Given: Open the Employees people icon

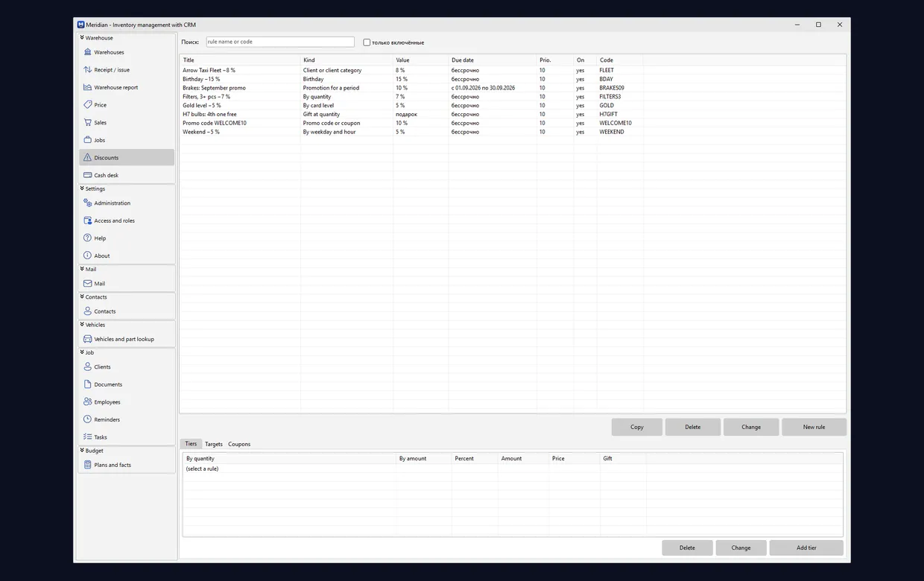Looking at the screenshot, I should pos(87,402).
